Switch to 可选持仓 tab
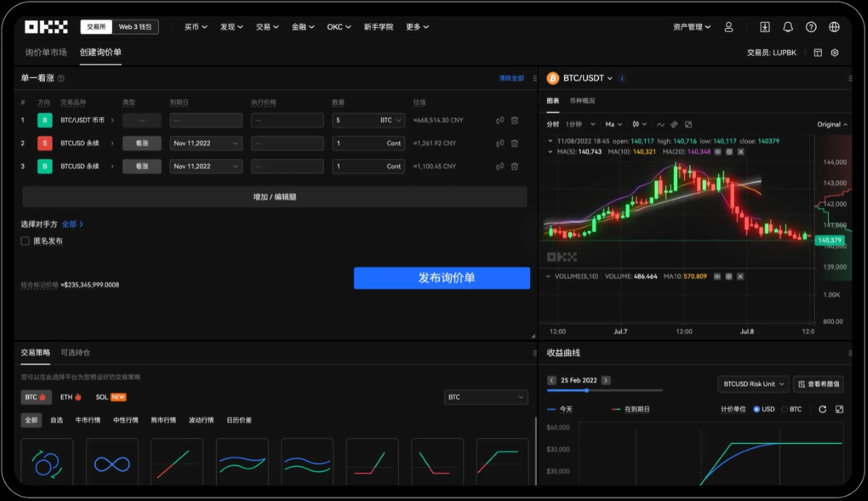Screen dimensions: 868x501 point(75,353)
